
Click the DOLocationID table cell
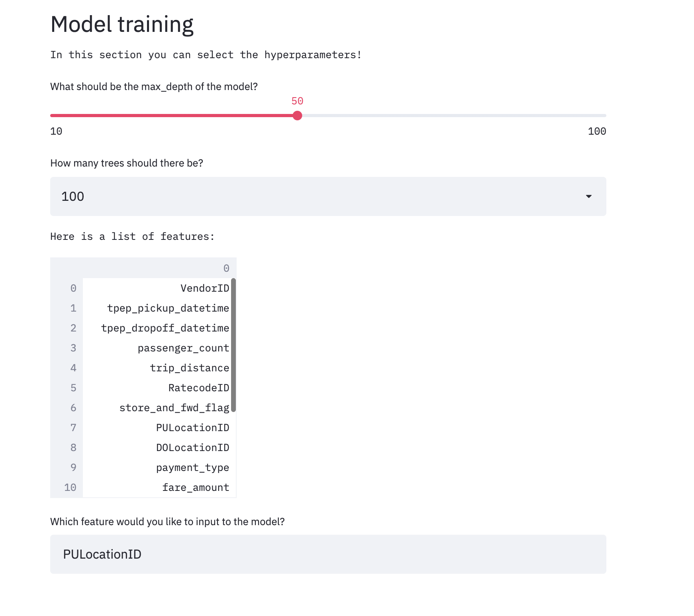(192, 447)
